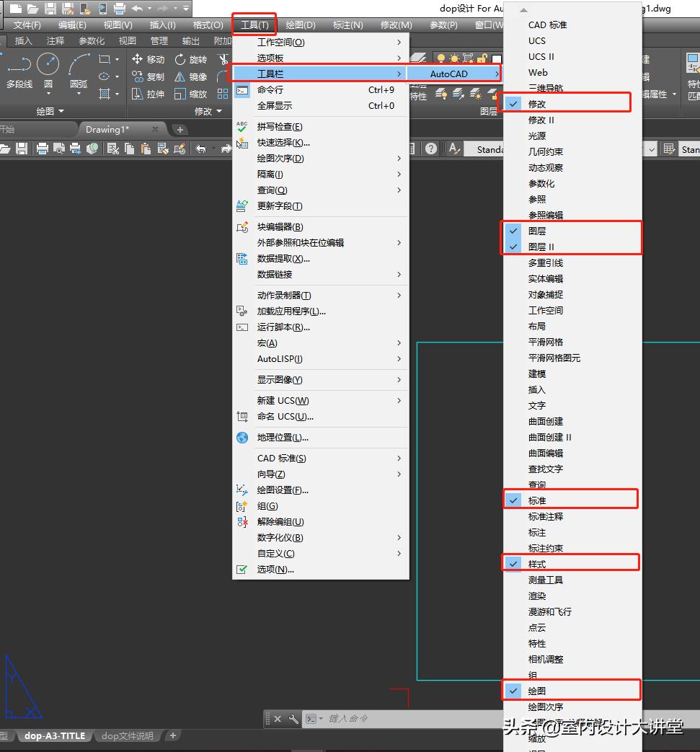Toggle off the 绘图 toolbar

537,691
